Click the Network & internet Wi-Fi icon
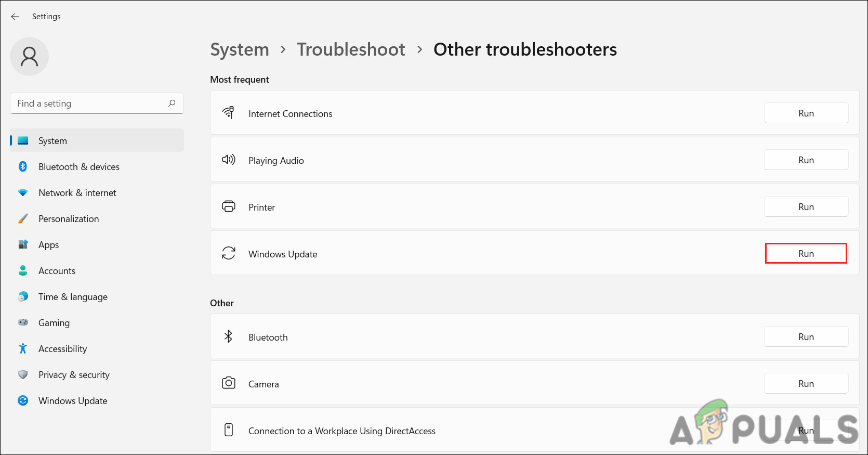Image resolution: width=868 pixels, height=455 pixels. tap(23, 192)
